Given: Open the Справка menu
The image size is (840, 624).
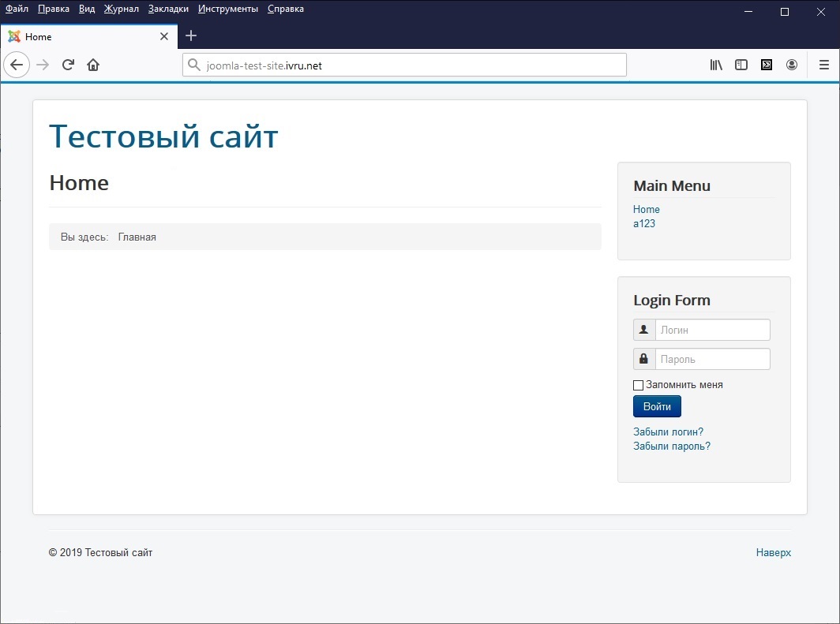Looking at the screenshot, I should (286, 9).
